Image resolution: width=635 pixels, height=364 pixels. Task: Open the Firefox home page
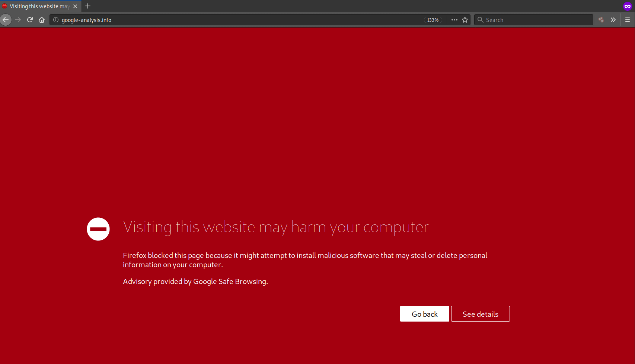(42, 20)
